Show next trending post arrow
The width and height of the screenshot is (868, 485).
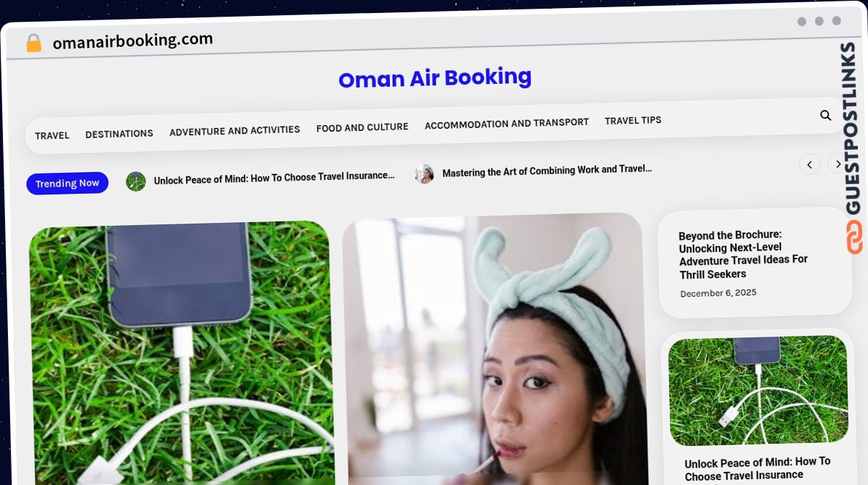[838, 164]
